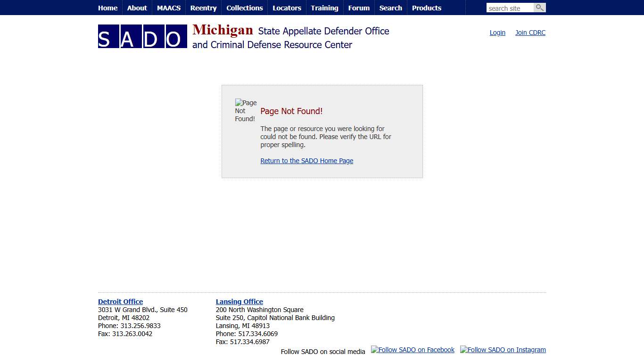Open the Locators menu item
The height and width of the screenshot is (362, 644).
(287, 8)
